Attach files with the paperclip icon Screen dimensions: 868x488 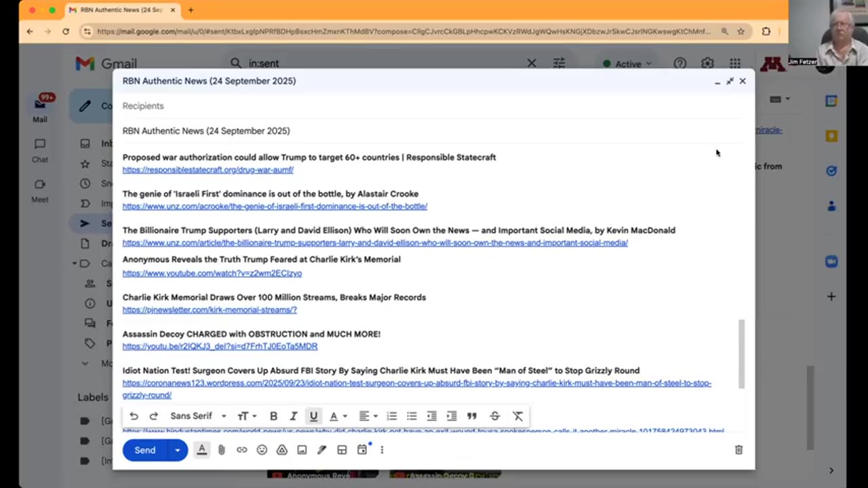pos(221,450)
